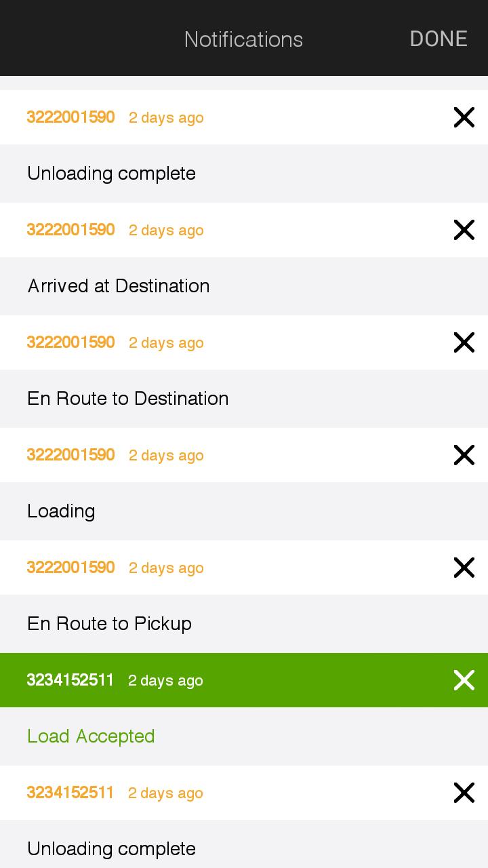
Task: Tap Unloading complete message for load 3222001590
Action: click(112, 174)
